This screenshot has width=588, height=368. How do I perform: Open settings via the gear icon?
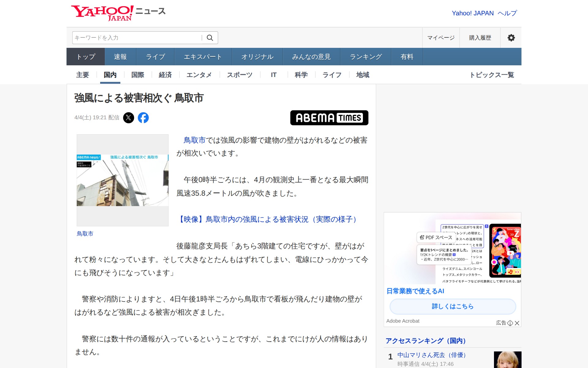(511, 37)
